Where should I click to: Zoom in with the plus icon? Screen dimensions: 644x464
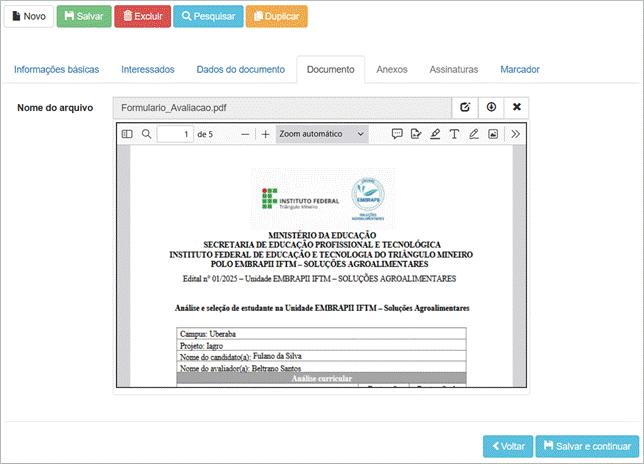click(265, 134)
